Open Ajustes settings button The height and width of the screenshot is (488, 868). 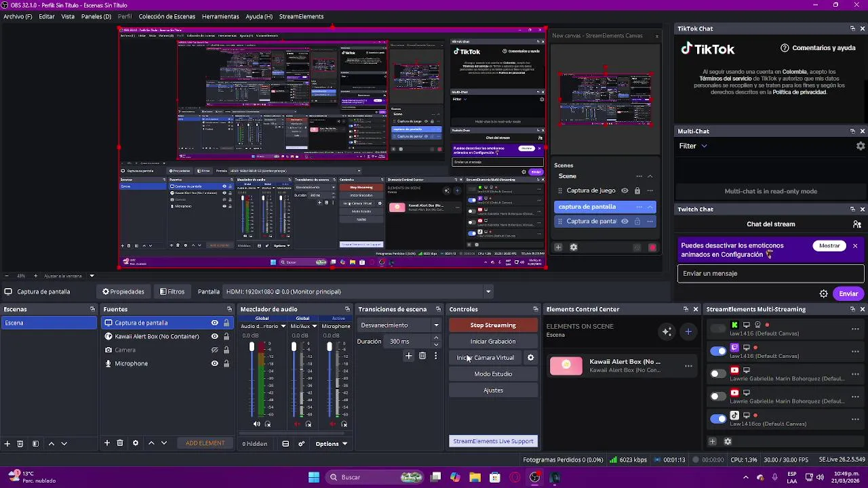point(493,390)
